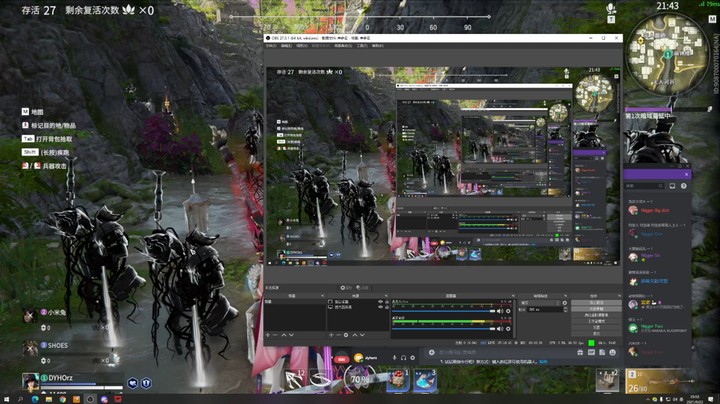Open Discord GIF picker icon
Viewport: 720px width, 404px height.
click(x=591, y=352)
